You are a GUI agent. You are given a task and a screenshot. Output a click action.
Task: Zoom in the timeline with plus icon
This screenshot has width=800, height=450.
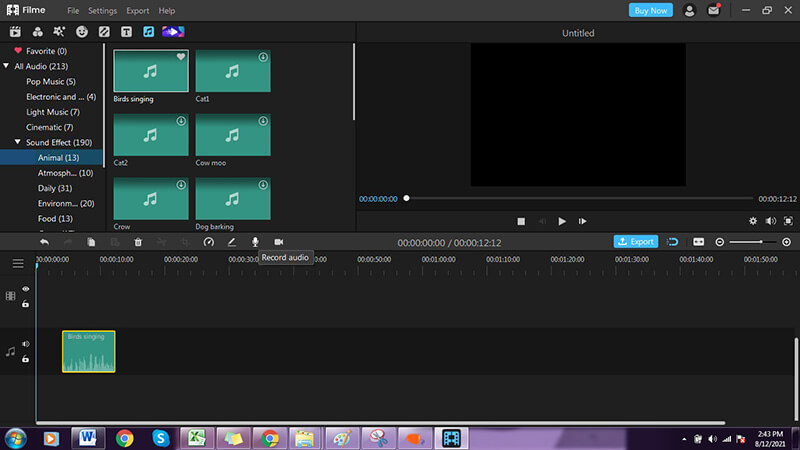click(x=786, y=242)
